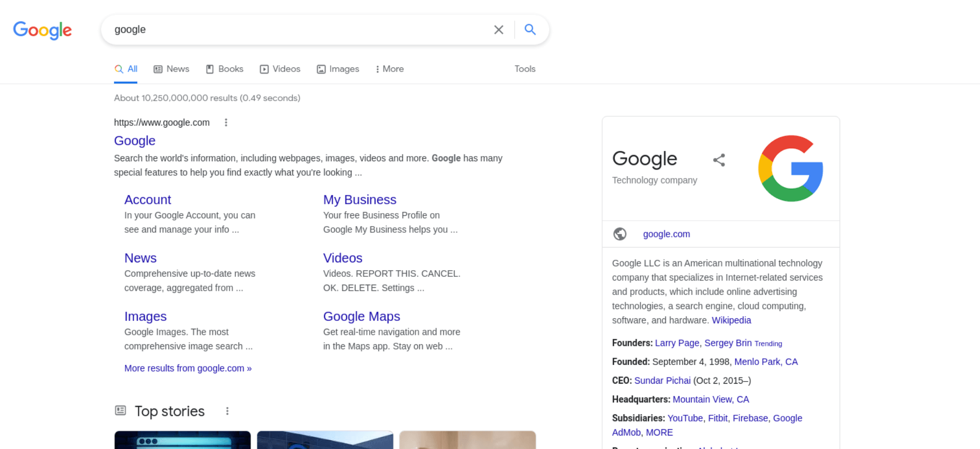Click the share icon in the knowledge panel
Viewport: 980px width, 449px height.
(x=719, y=160)
